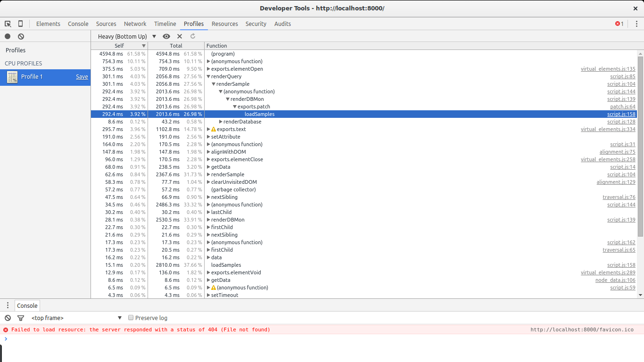Click profile table vertical scrollbar thumb
644x362 pixels.
tap(640, 146)
